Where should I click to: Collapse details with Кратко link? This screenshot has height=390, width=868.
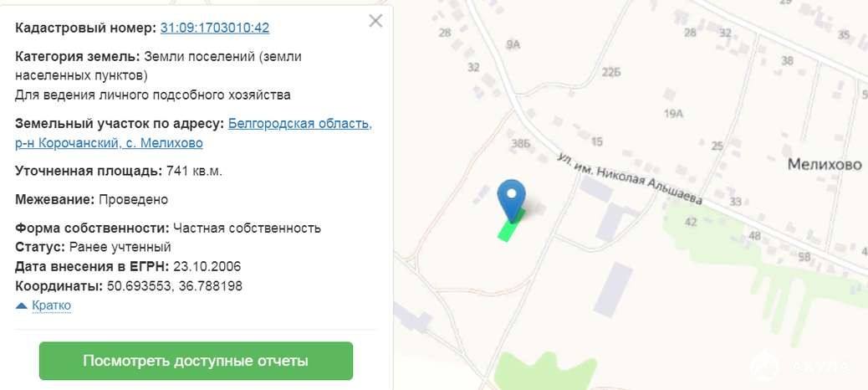point(52,305)
